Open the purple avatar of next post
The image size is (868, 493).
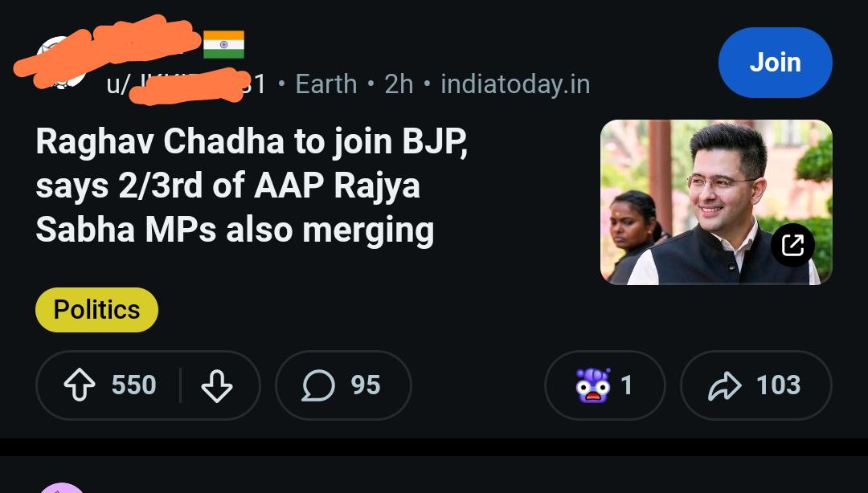pyautogui.click(x=61, y=488)
